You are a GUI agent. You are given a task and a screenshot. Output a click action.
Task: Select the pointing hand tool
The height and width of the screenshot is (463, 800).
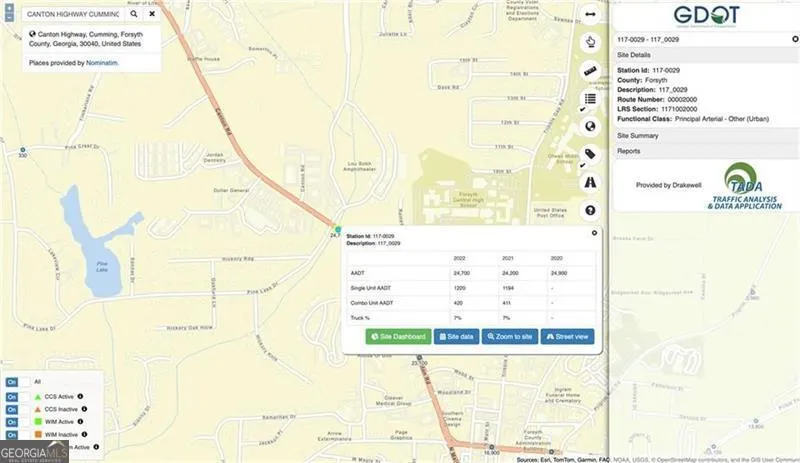(x=590, y=42)
